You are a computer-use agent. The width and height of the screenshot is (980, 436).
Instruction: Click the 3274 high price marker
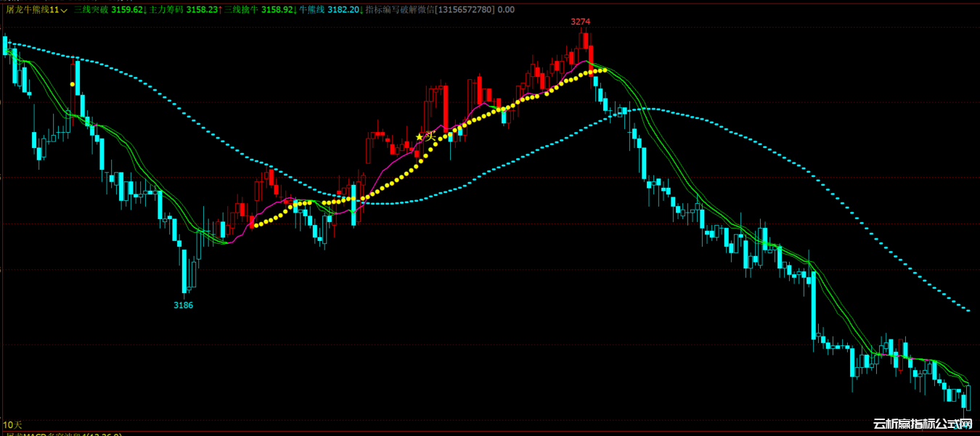(580, 22)
